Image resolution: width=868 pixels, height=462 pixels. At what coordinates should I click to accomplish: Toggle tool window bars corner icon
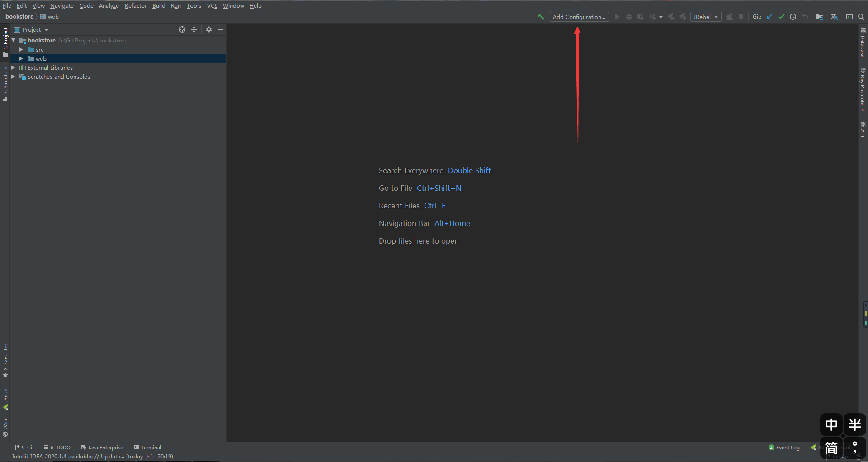[5, 457]
